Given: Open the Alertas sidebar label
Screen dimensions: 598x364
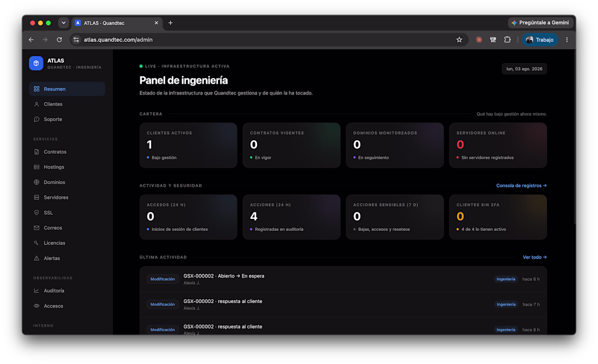Looking at the screenshot, I should coord(52,258).
